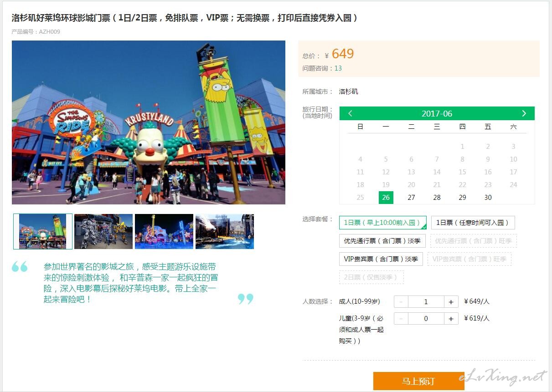
Task: Select the Transformers robots thumbnail
Action: coord(103,231)
